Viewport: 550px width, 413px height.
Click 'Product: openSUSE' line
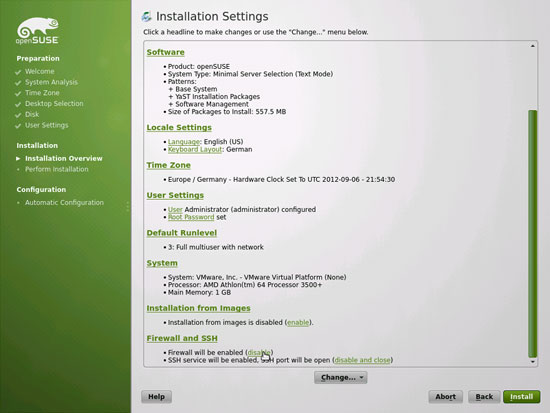coord(199,67)
